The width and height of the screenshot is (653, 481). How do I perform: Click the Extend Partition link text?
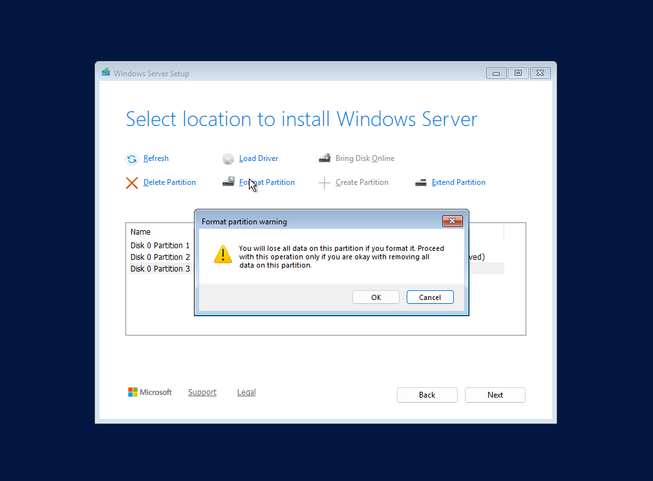point(459,182)
